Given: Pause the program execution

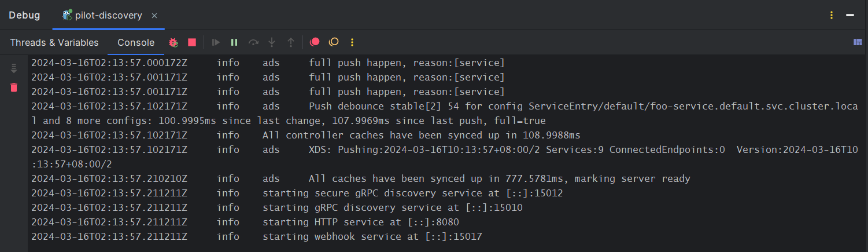Looking at the screenshot, I should 234,42.
